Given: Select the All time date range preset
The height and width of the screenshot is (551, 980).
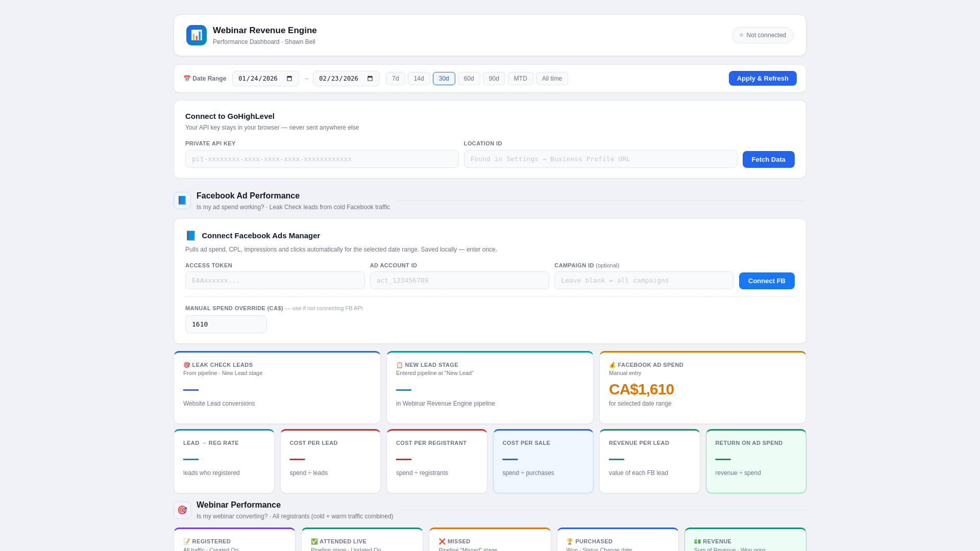Looking at the screenshot, I should (x=552, y=79).
